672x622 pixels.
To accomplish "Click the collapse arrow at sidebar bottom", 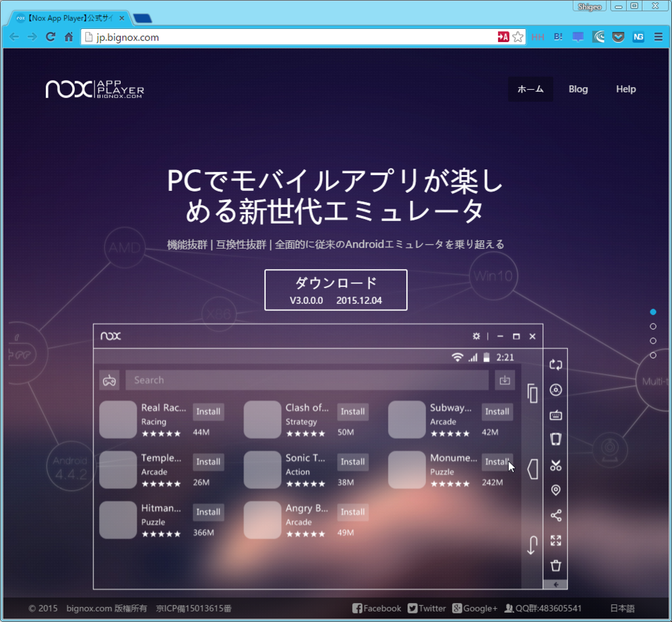I will point(555,585).
